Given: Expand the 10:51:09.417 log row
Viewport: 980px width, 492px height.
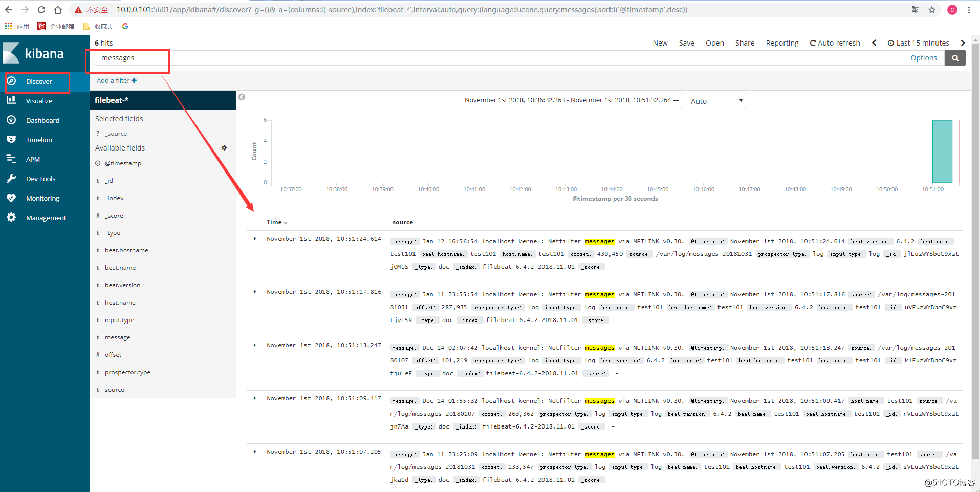Looking at the screenshot, I should coord(255,398).
